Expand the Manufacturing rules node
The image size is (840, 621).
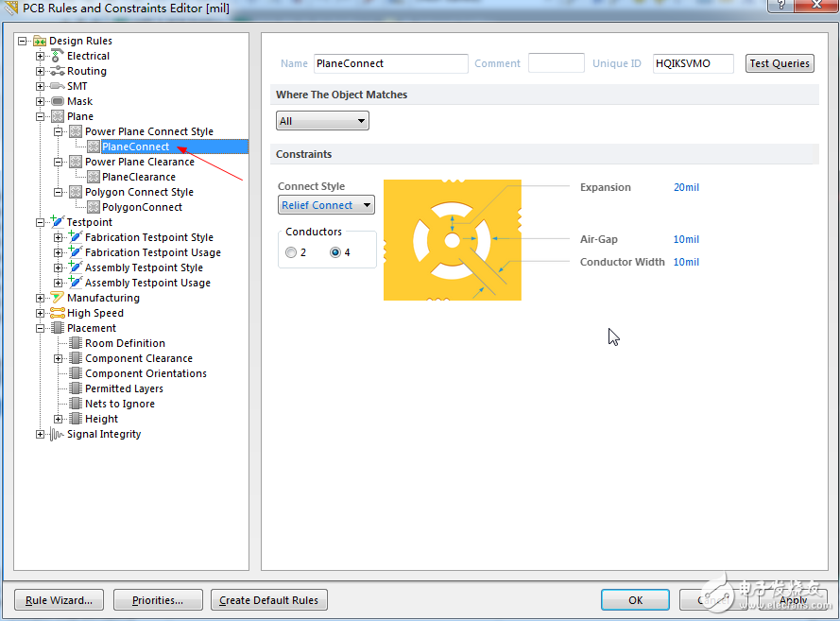(41, 298)
